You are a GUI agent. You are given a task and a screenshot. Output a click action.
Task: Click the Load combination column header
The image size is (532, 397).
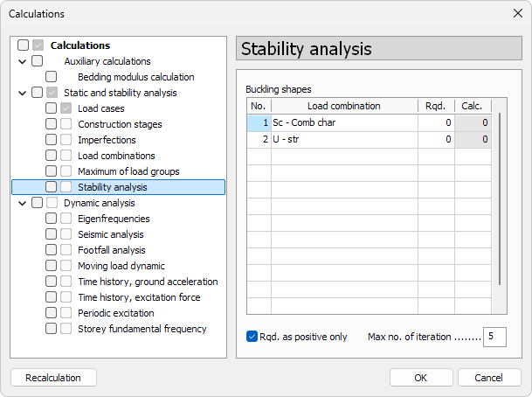point(344,106)
